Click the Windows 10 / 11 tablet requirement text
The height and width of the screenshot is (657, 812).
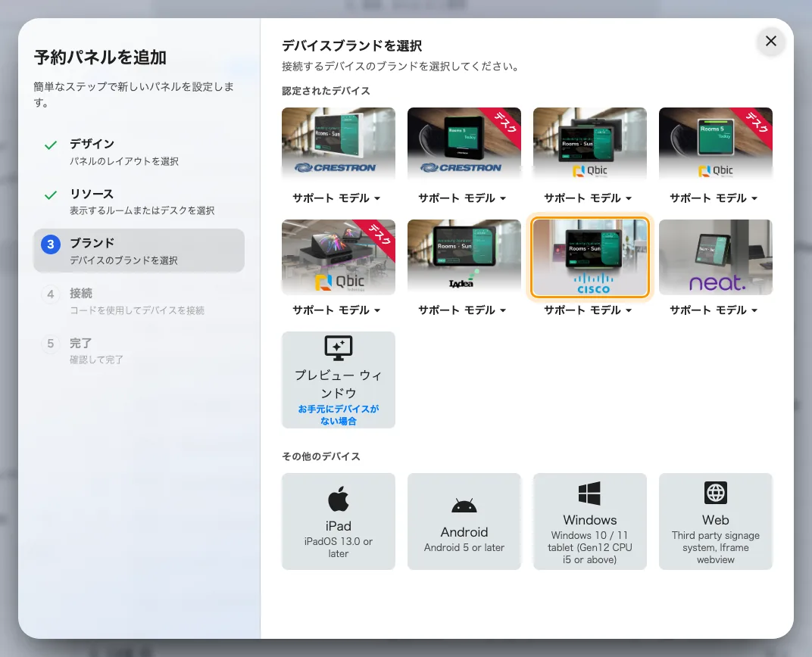coord(590,547)
